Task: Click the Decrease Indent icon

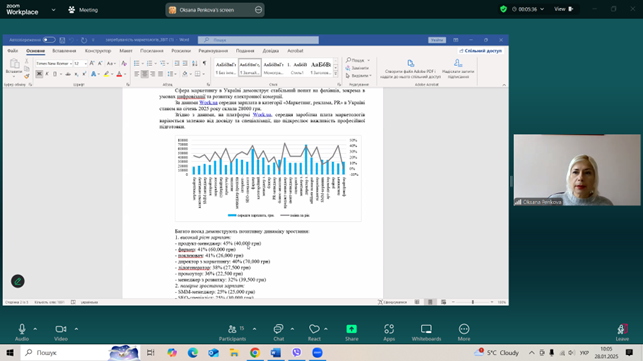Action: coord(177,63)
